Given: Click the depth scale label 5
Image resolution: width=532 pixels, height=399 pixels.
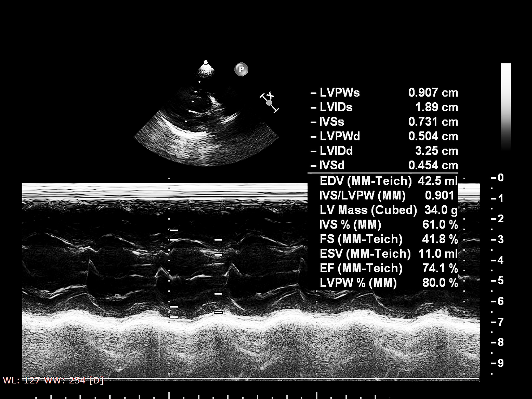Looking at the screenshot, I should [497, 281].
